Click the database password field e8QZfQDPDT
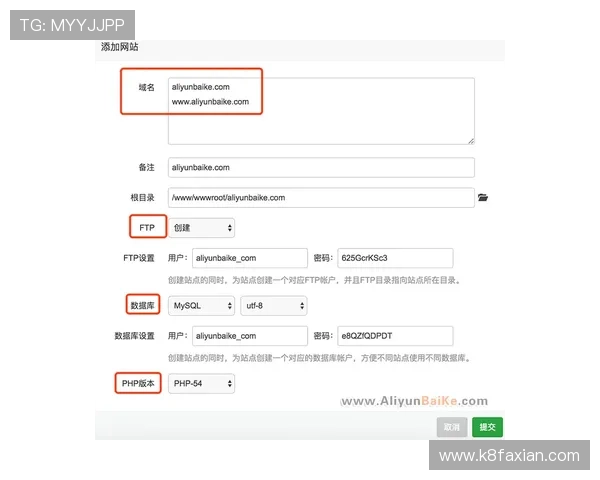Screen dimensions: 600x480 click(x=395, y=336)
